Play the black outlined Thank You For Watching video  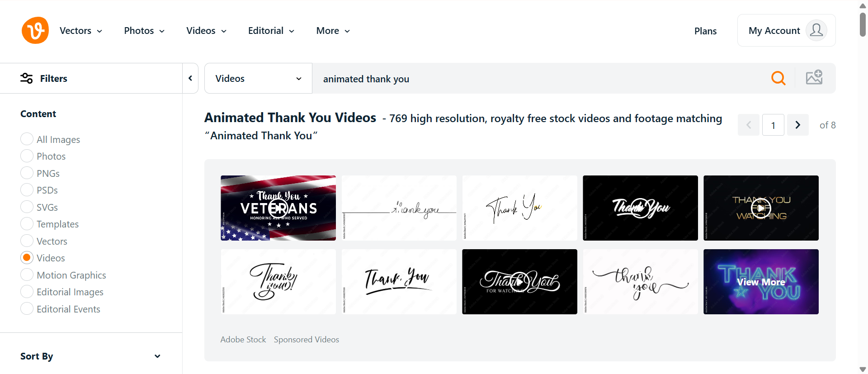point(519,282)
